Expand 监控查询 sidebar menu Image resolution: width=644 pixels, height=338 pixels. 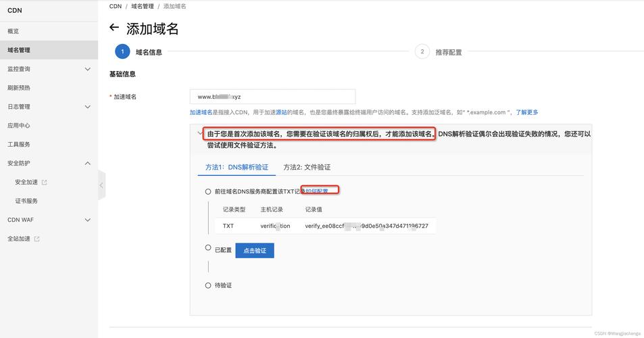click(87, 69)
